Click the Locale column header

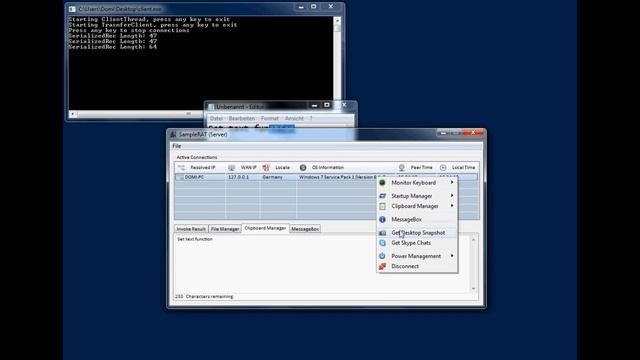pyautogui.click(x=278, y=167)
